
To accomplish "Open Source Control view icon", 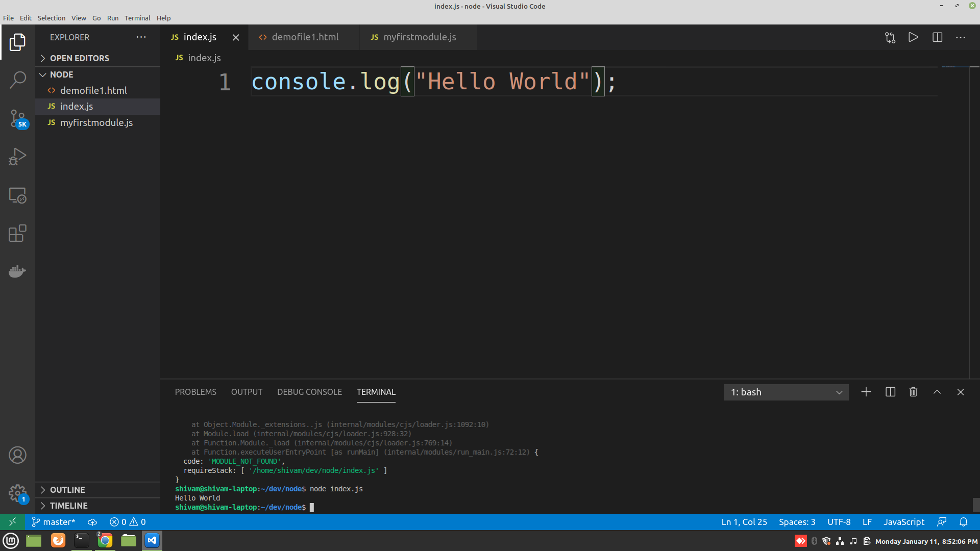I will tap(17, 118).
